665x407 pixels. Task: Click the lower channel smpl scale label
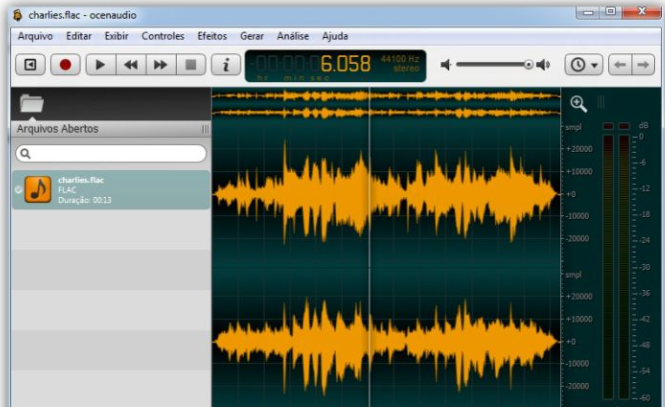point(573,275)
